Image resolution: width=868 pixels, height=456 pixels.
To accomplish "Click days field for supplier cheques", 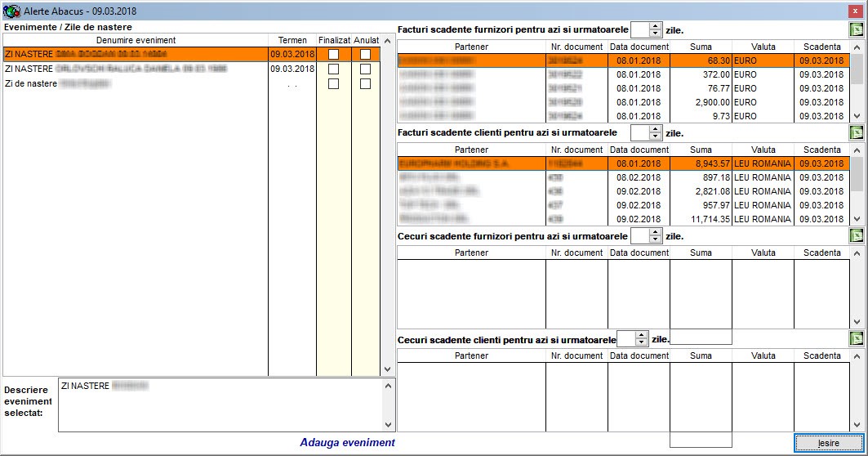I will point(640,236).
